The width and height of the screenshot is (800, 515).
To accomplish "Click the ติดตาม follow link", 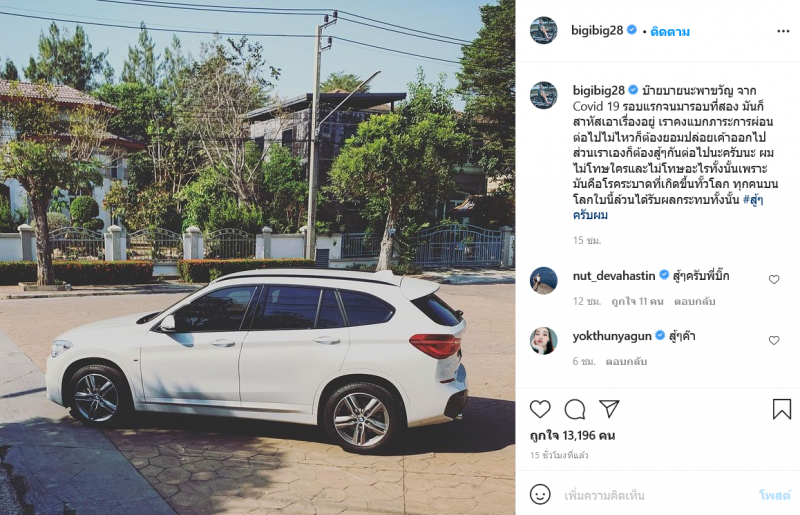I will pyautogui.click(x=670, y=32).
